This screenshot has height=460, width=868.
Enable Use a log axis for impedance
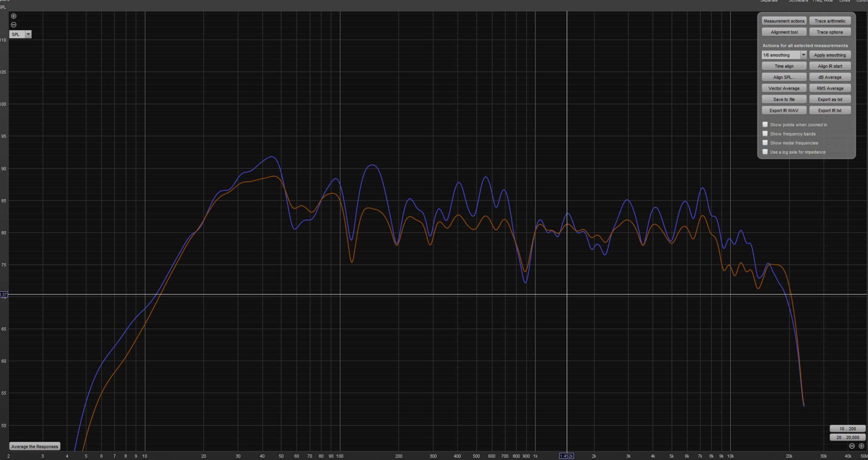click(765, 152)
